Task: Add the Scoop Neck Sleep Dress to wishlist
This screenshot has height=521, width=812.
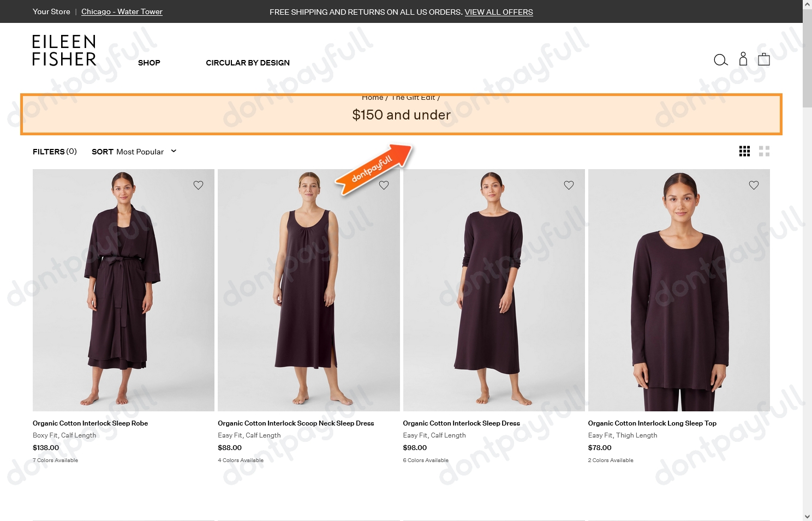Action: 384,185
